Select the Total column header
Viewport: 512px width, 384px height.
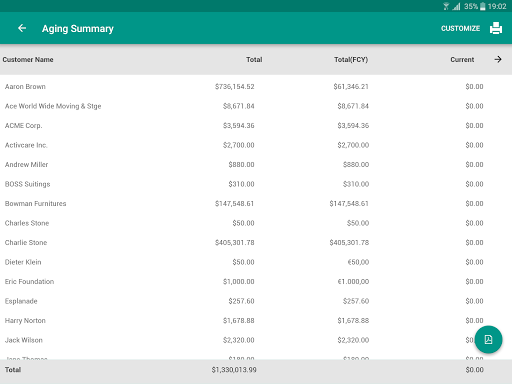click(254, 60)
